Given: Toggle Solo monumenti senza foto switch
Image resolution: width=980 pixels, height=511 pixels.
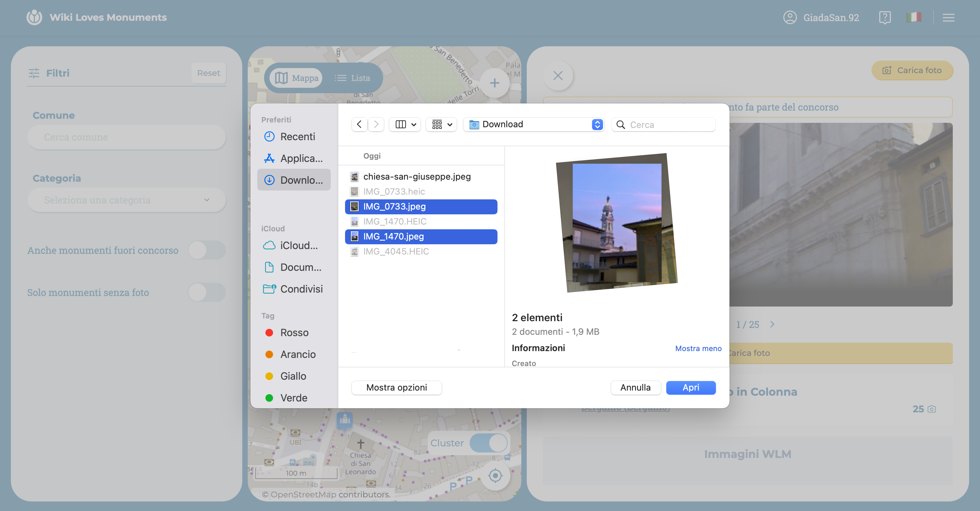Looking at the screenshot, I should point(207,292).
